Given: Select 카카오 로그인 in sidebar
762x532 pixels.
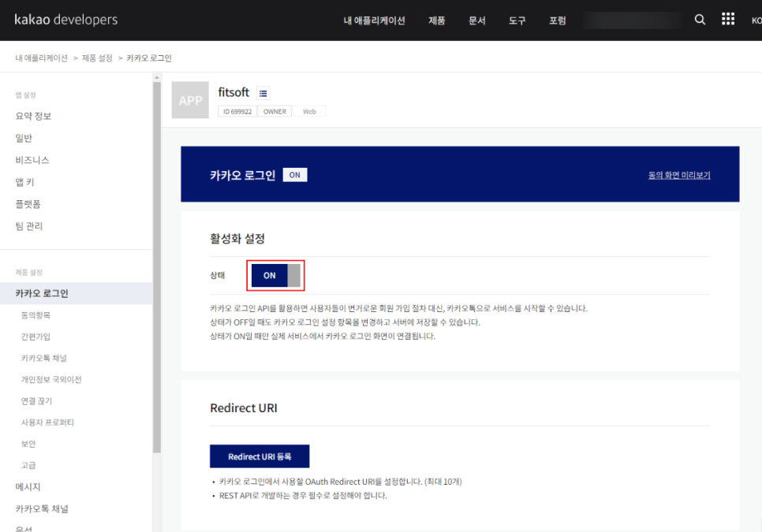Looking at the screenshot, I should click(x=76, y=293).
